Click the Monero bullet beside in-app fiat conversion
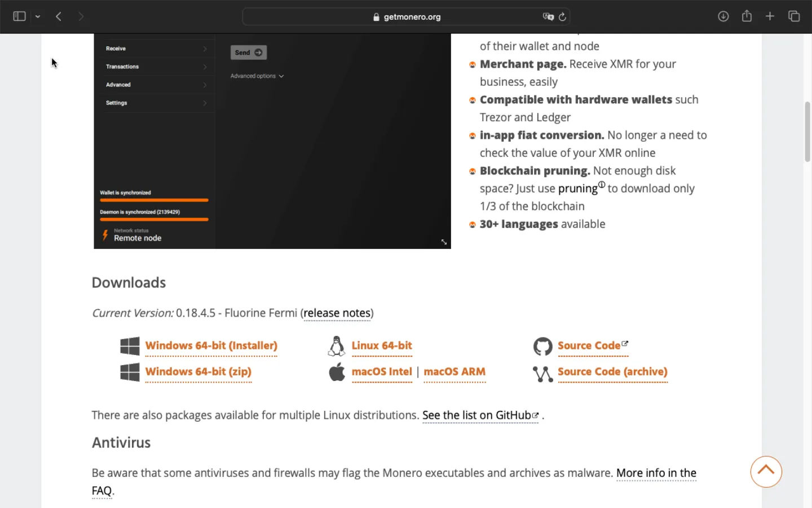Image resolution: width=812 pixels, height=508 pixels. [x=473, y=136]
